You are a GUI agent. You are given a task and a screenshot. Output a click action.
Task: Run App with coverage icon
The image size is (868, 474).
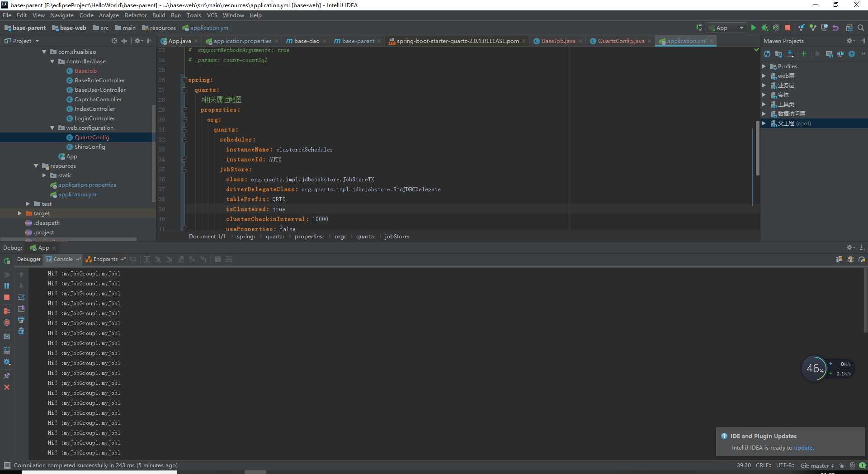coord(776,28)
